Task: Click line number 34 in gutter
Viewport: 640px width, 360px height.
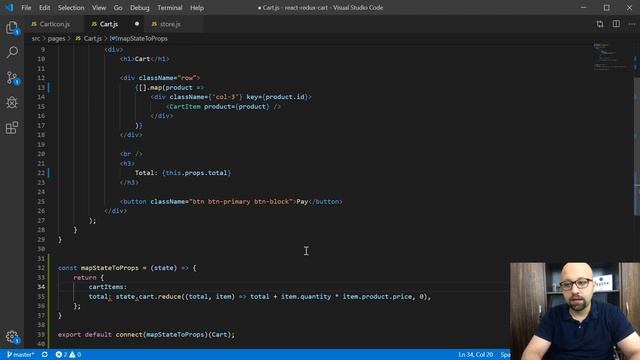Action: (x=41, y=287)
